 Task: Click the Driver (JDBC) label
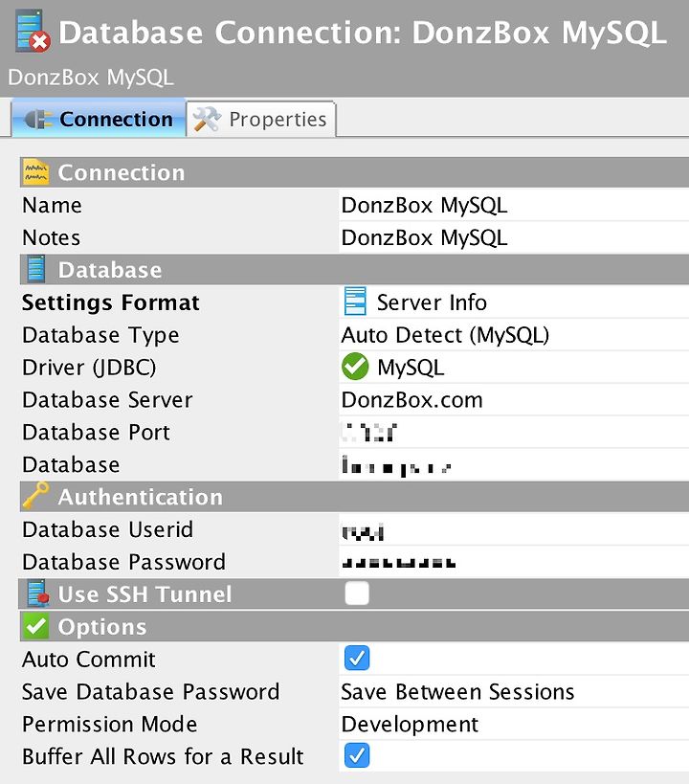pyautogui.click(x=89, y=368)
